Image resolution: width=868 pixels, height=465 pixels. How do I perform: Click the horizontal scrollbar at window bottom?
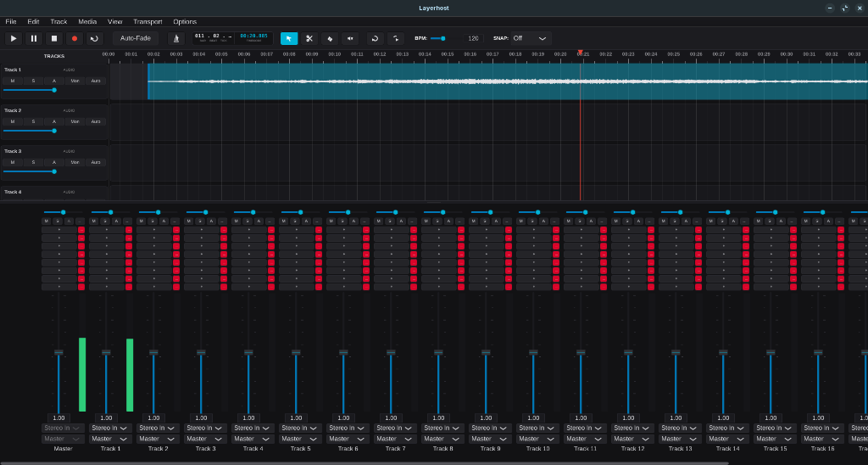point(364,463)
